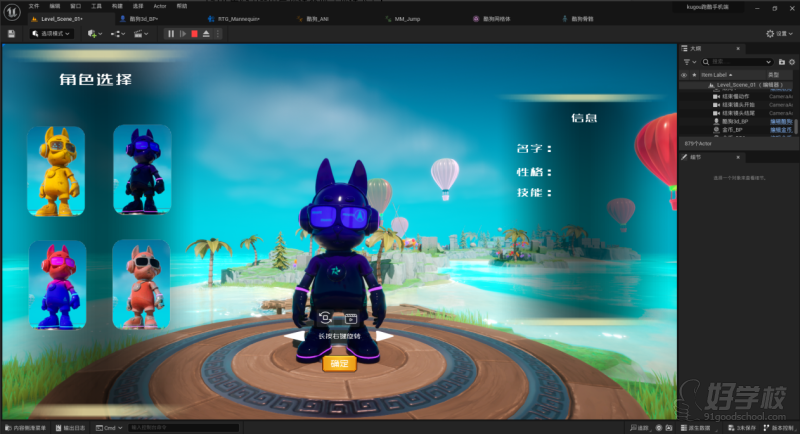This screenshot has width=800, height=434.
Task: Click the Save icon in the toolbar
Action: pyautogui.click(x=11, y=33)
